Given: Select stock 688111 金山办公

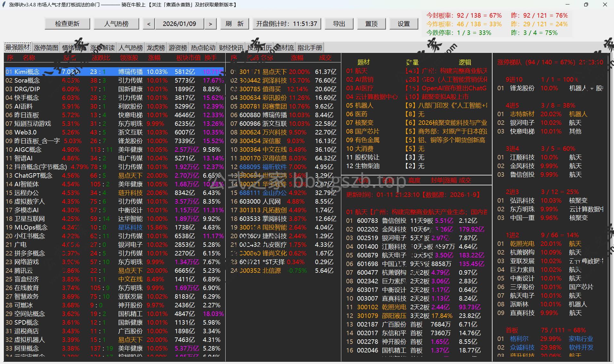Looking at the screenshot, I should (284, 193).
